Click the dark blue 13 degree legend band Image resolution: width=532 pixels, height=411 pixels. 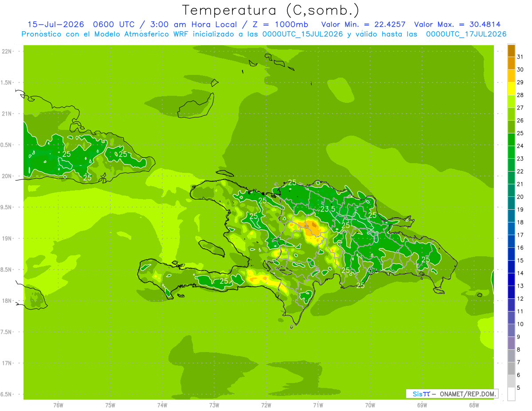[x=511, y=279]
